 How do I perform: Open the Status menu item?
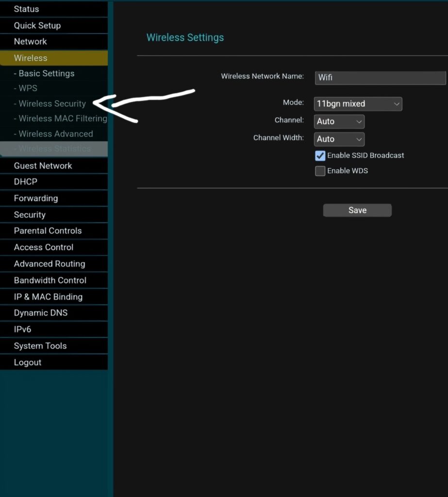[x=26, y=9]
